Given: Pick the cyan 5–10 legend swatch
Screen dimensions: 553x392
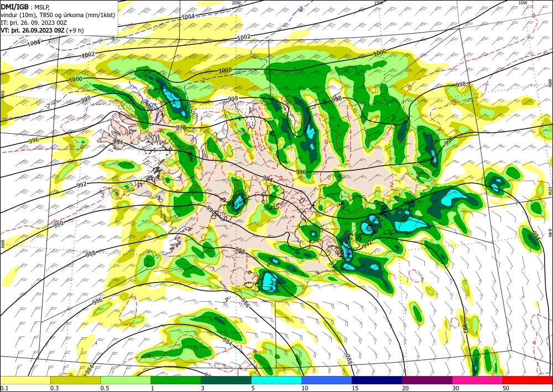Looking at the screenshot, I should click(x=276, y=380).
